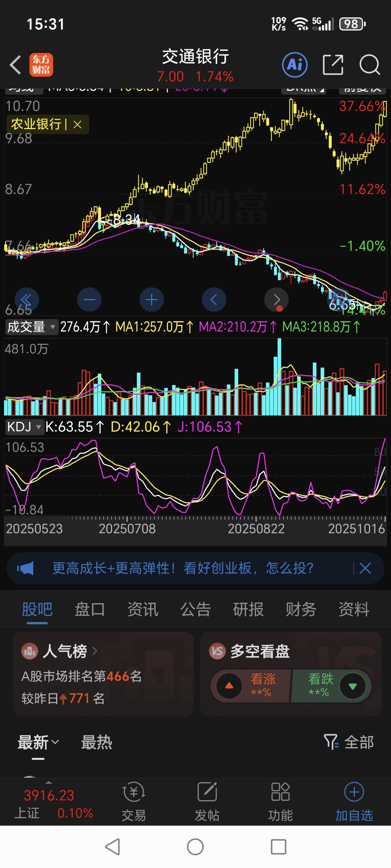
Task: Switch posts list to 最热
Action: click(96, 742)
